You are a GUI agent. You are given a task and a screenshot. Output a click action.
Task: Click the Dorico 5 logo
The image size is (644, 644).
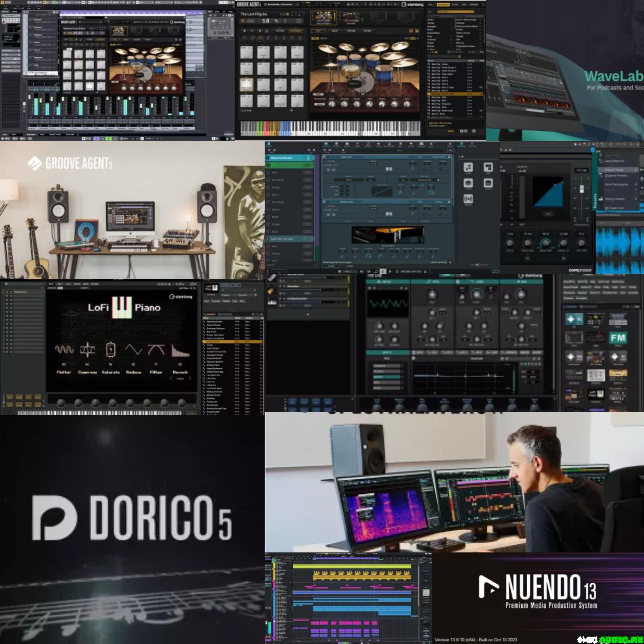[x=132, y=518]
